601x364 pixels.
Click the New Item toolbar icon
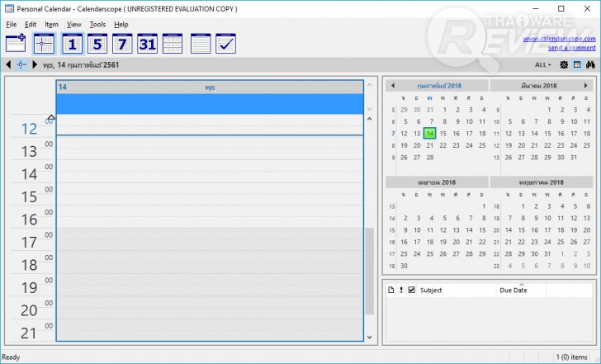pyautogui.click(x=16, y=43)
